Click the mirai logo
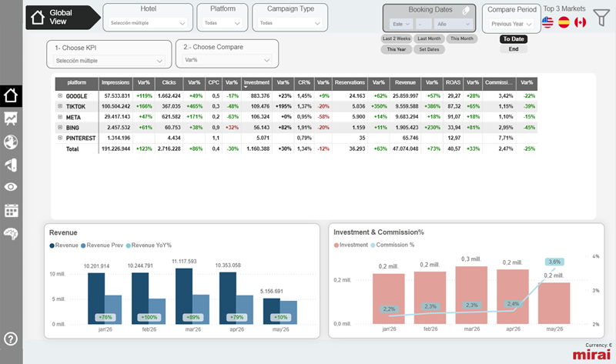The height and width of the screenshot is (364, 616). pyautogui.click(x=591, y=355)
